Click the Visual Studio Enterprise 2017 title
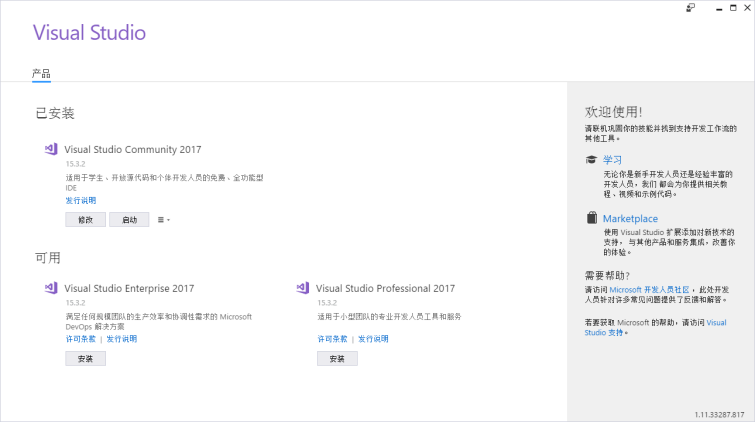This screenshot has height=422, width=755. [x=129, y=288]
